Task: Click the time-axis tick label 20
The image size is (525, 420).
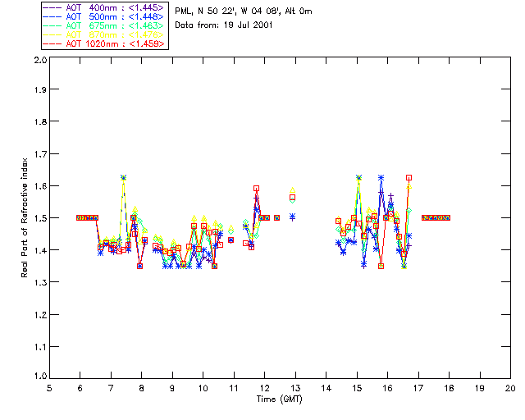Action: [x=510, y=388]
